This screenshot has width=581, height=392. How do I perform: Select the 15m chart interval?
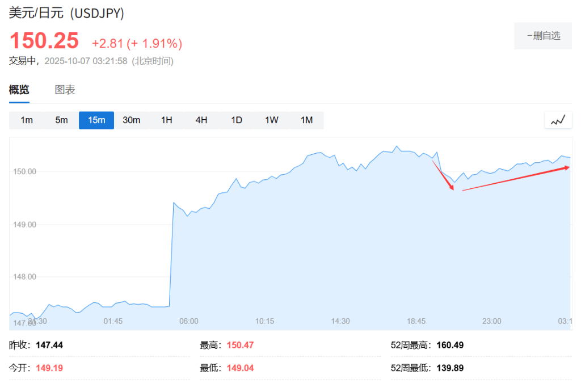(x=96, y=120)
